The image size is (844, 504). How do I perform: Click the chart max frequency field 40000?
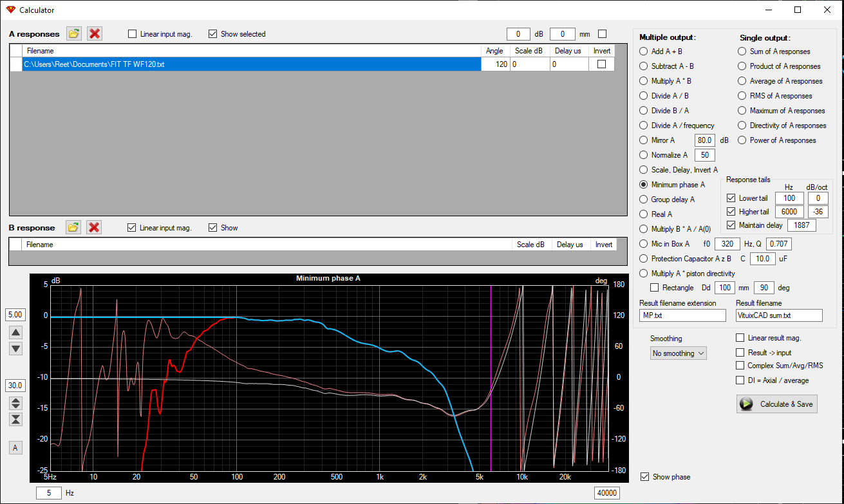coord(606,493)
